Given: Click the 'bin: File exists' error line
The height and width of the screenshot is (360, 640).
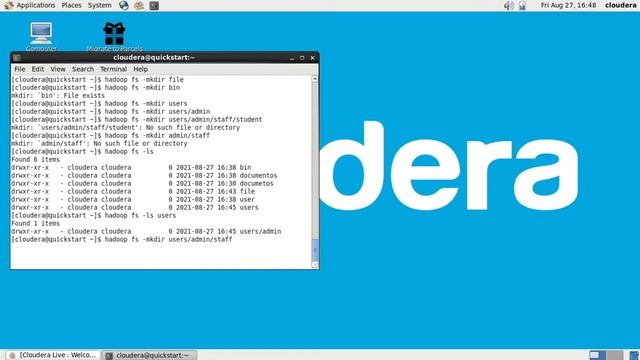Looking at the screenshot, I should pos(58,96).
